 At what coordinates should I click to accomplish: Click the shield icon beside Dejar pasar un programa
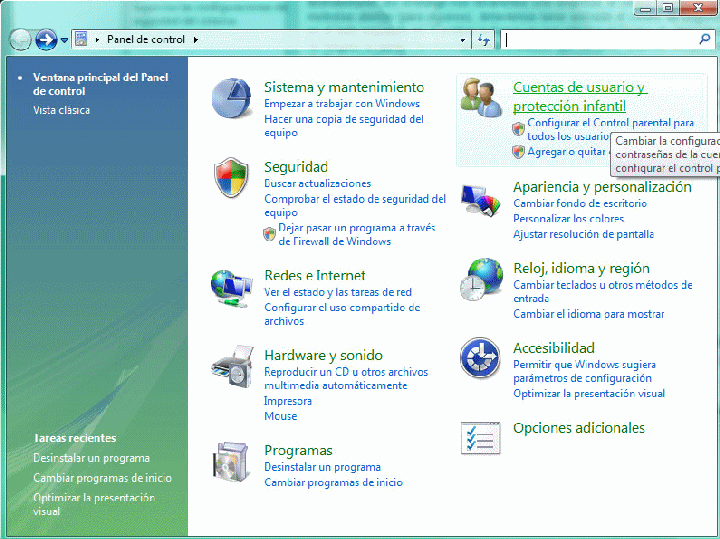[x=269, y=234]
